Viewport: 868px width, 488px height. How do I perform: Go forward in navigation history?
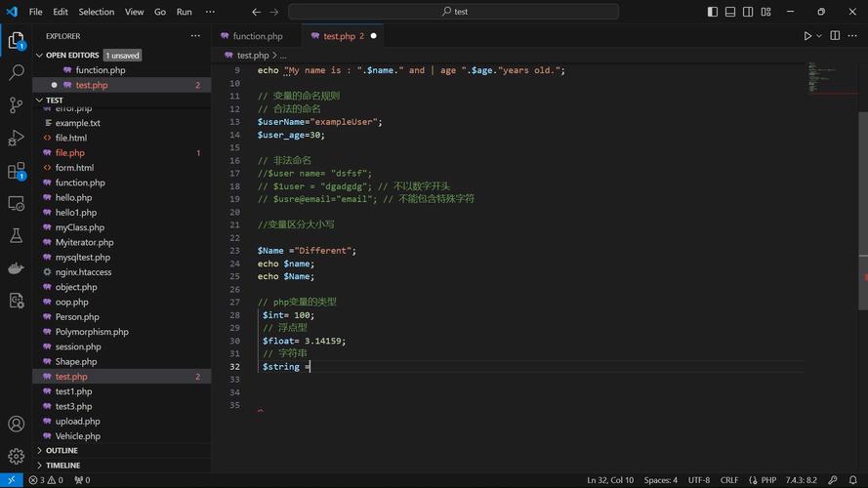(x=273, y=12)
